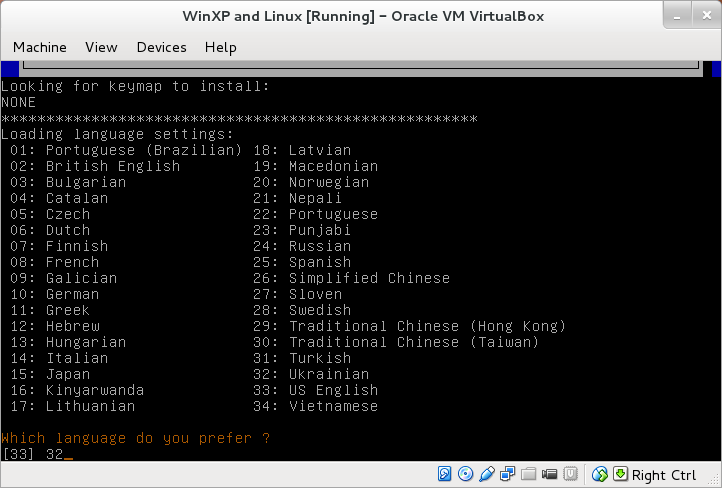Open the network adapters indicator icon

[508, 474]
